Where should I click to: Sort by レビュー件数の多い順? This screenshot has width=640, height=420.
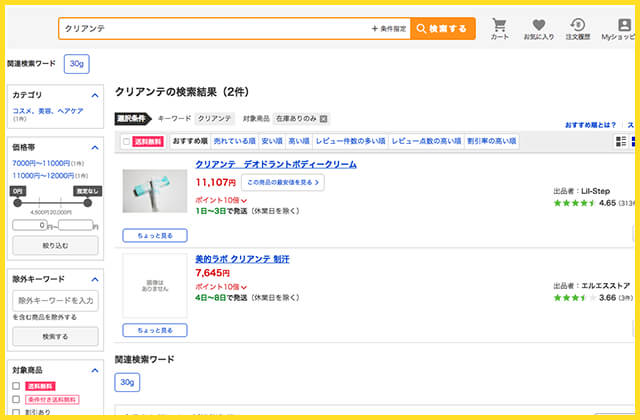(351, 141)
